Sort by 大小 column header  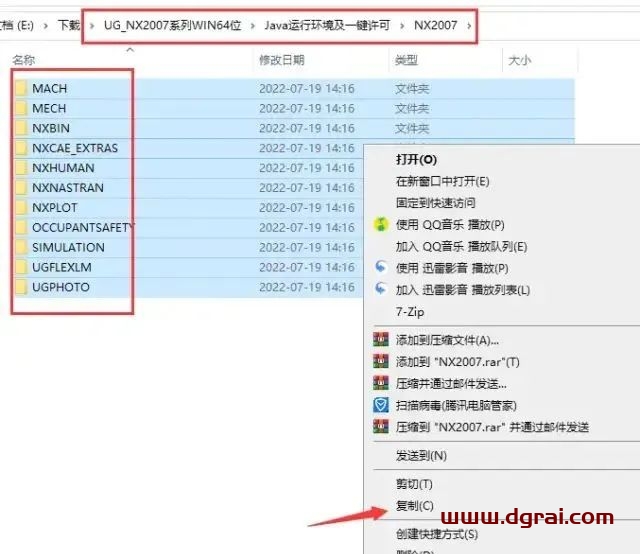[519, 60]
